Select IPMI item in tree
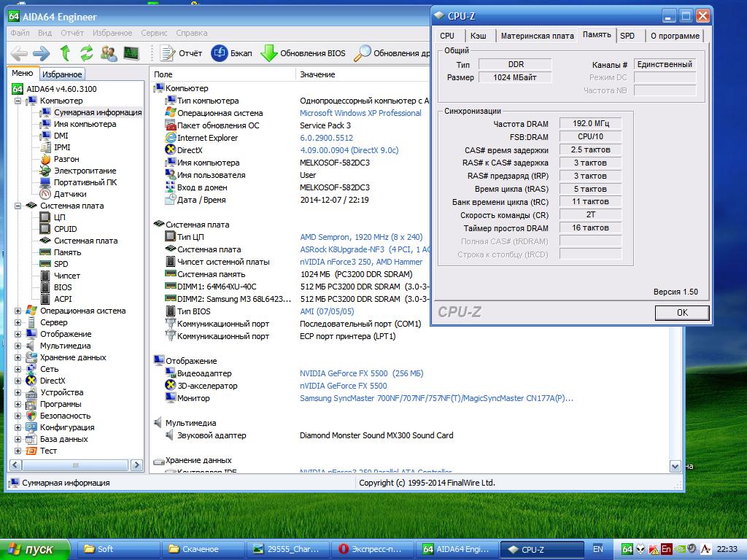 (62, 147)
